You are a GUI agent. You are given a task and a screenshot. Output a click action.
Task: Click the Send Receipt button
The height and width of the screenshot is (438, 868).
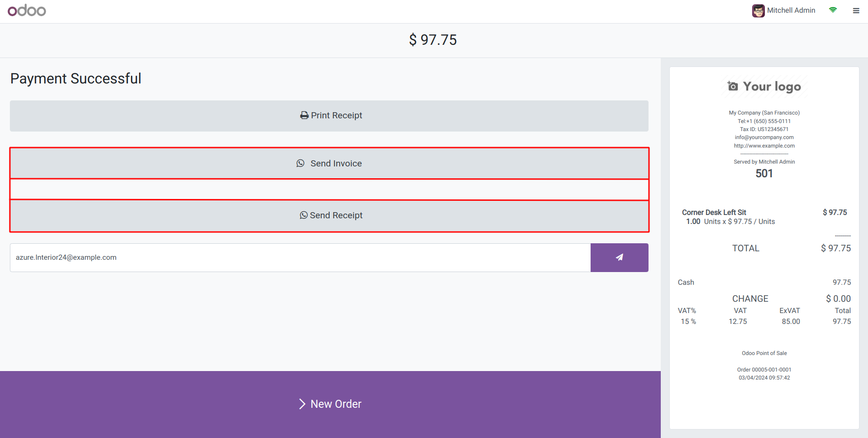click(x=329, y=216)
